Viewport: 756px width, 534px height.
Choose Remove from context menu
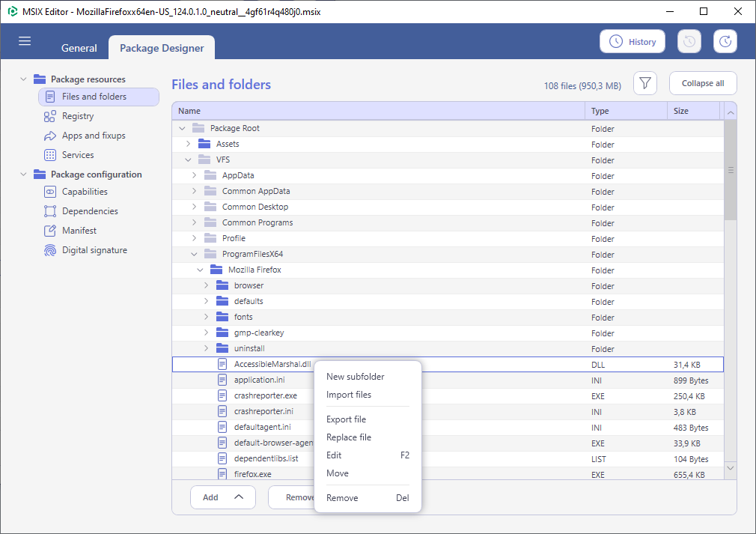368,498
